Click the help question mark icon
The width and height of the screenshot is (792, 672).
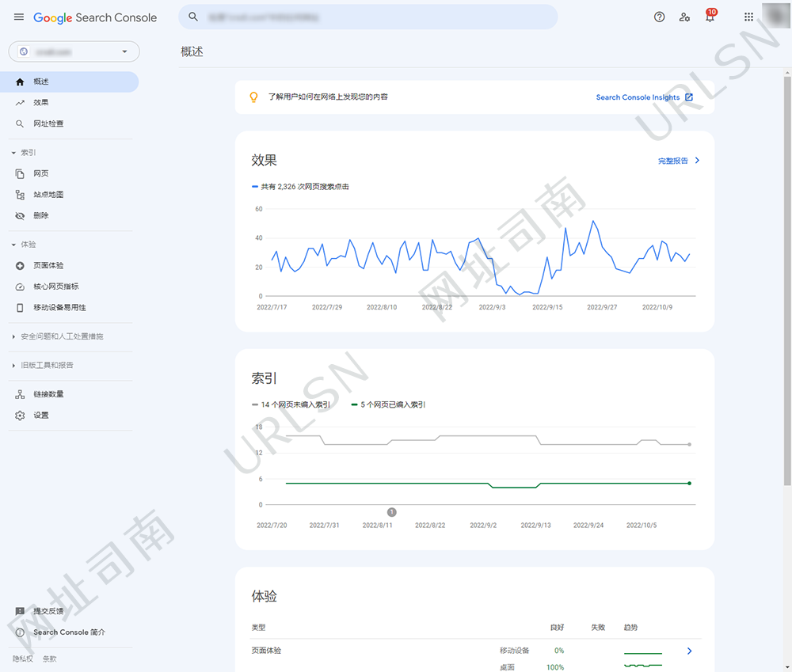coord(659,17)
